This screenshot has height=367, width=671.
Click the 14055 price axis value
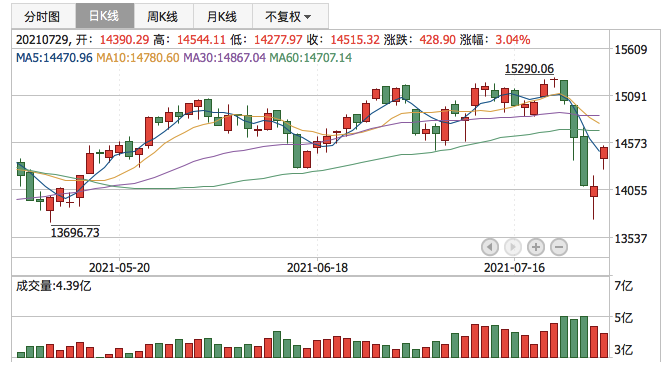click(x=631, y=191)
